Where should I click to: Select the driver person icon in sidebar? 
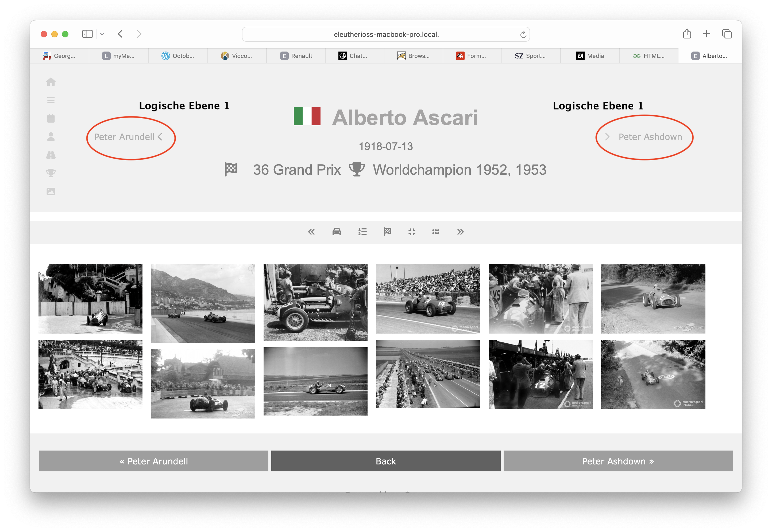51,137
